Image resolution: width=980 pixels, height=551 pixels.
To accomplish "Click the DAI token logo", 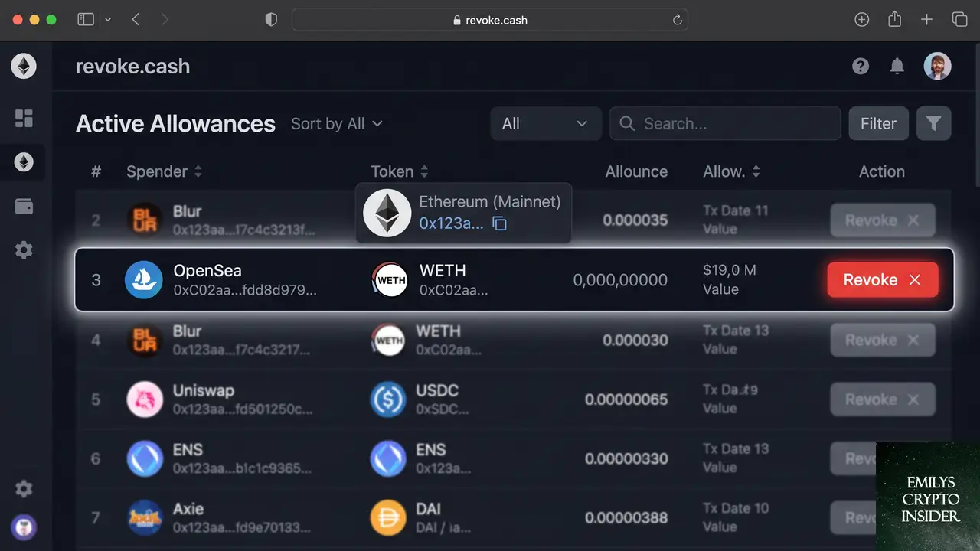I will 388,518.
